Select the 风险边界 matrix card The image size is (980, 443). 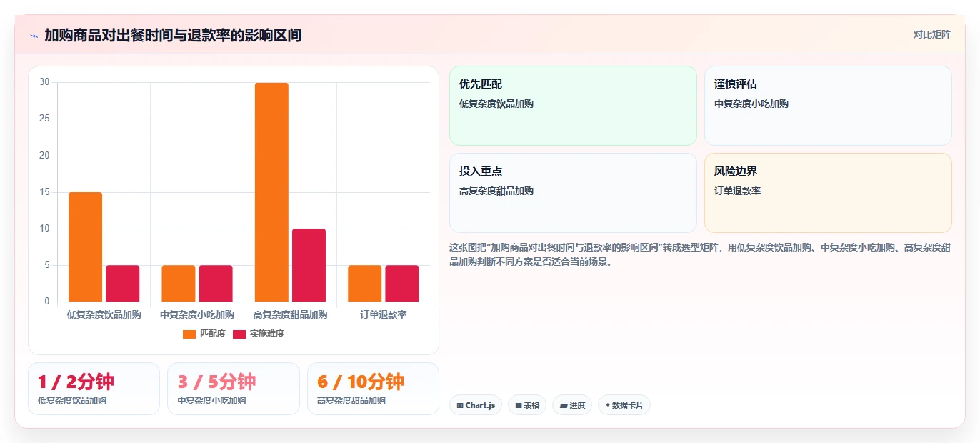[828, 193]
